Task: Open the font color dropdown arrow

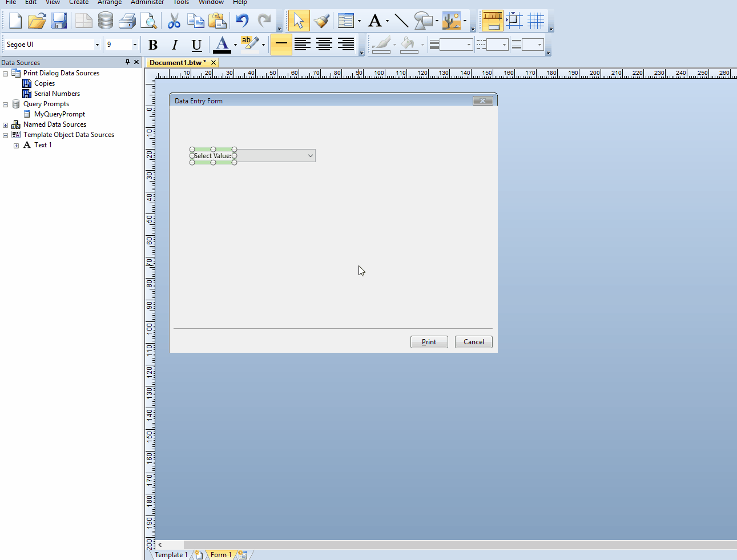Action: [x=235, y=45]
